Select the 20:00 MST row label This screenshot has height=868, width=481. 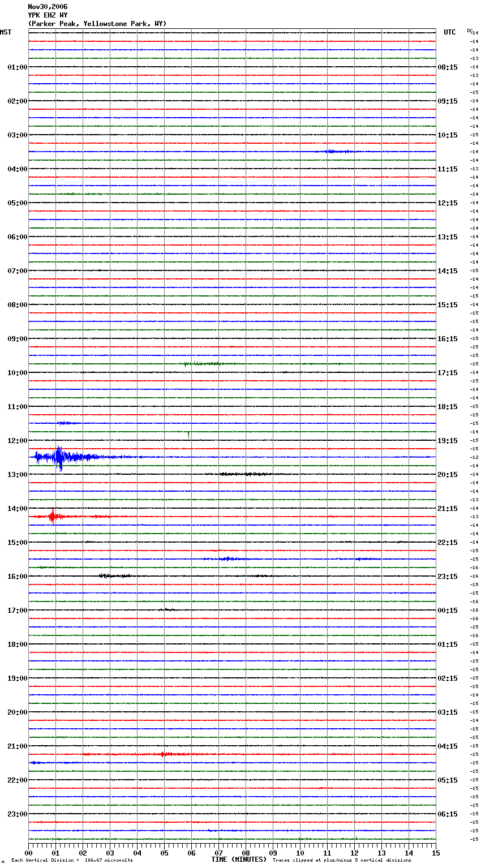(x=18, y=712)
